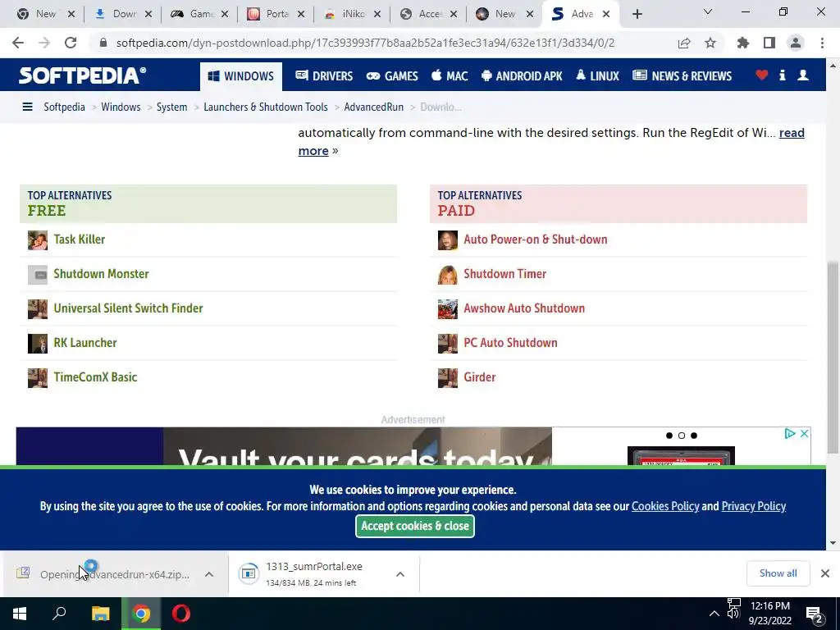This screenshot has height=630, width=840.
Task: Switch to iNiko browser tab
Action: click(352, 14)
